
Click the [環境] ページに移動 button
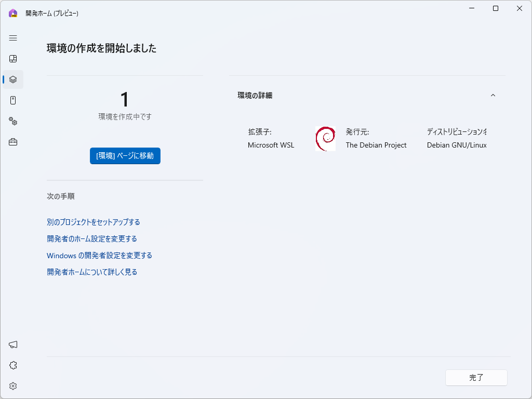point(125,155)
